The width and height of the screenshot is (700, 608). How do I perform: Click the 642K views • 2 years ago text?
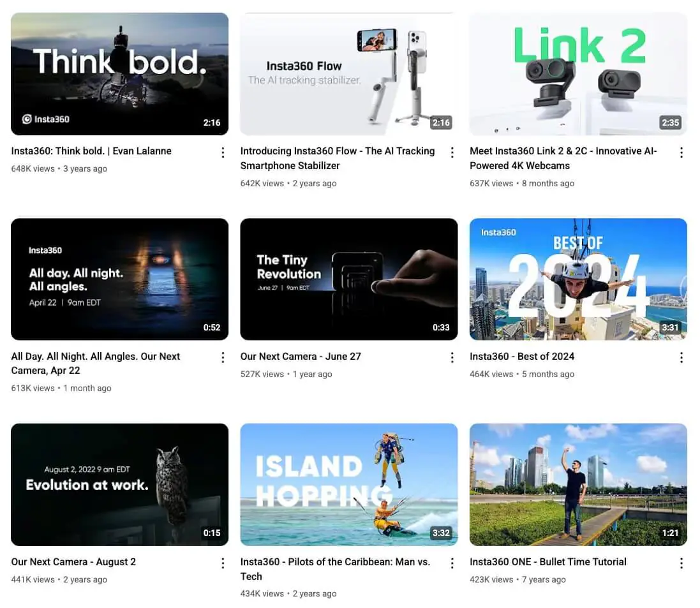288,184
